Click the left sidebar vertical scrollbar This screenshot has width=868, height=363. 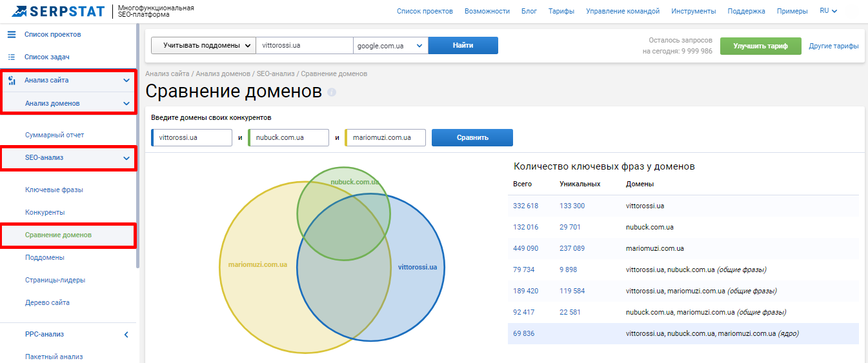coord(138,147)
